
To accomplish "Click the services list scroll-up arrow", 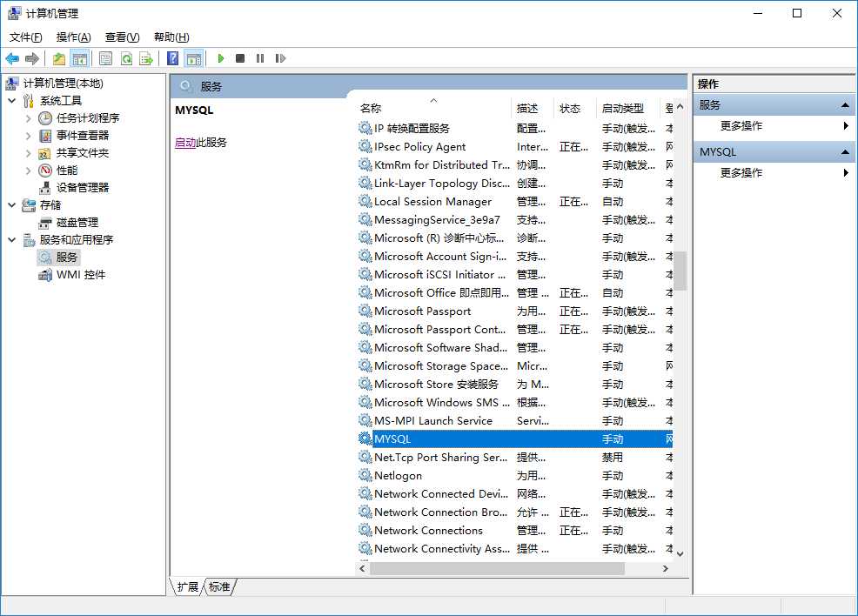I will (x=680, y=107).
